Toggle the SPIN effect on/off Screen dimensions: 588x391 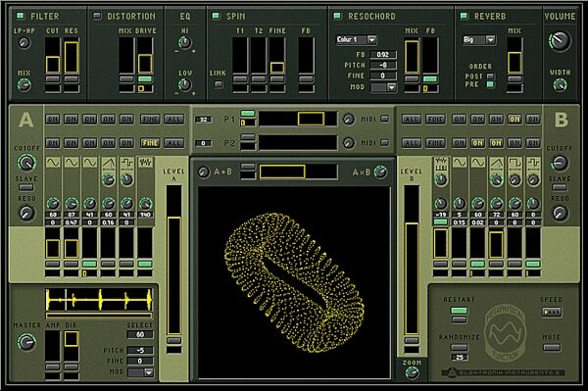[x=216, y=16]
